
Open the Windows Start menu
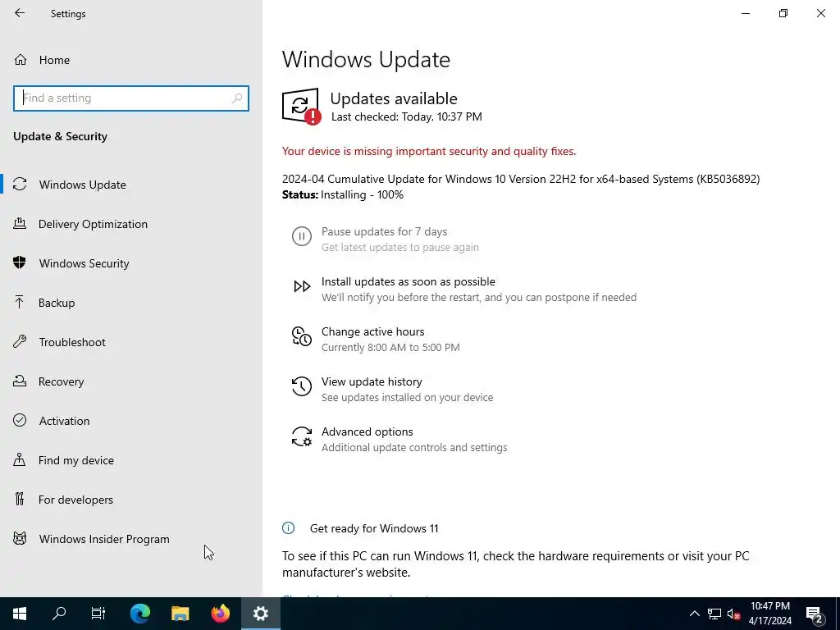pos(20,614)
